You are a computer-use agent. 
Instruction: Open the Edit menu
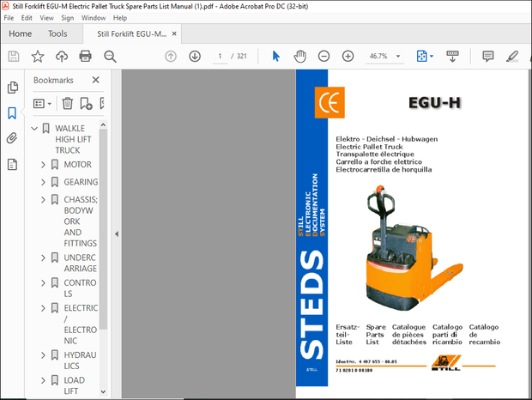27,18
